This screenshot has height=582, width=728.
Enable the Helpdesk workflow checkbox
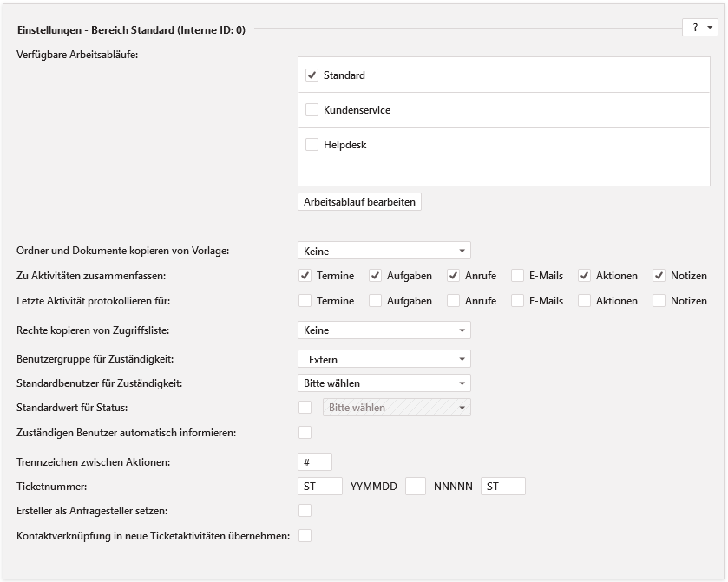pos(312,145)
